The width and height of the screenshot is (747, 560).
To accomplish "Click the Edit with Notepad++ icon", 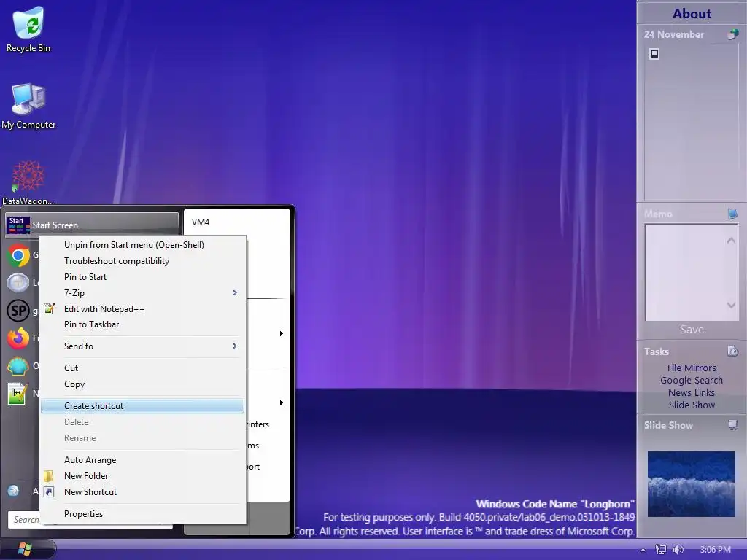I will pyautogui.click(x=49, y=308).
